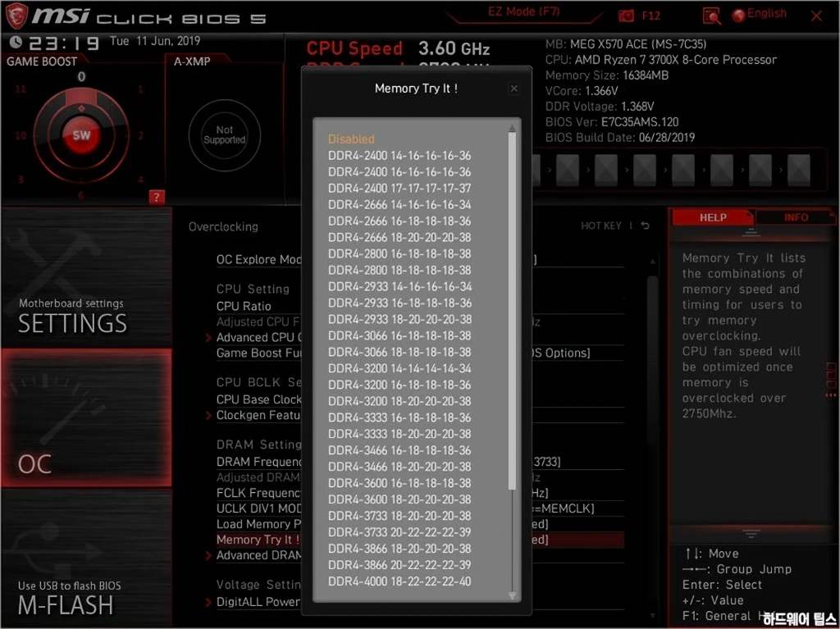Viewport: 840px width, 629px height.
Task: Select DDR4-2933 16-18-18-18-36 preset
Action: click(x=399, y=303)
